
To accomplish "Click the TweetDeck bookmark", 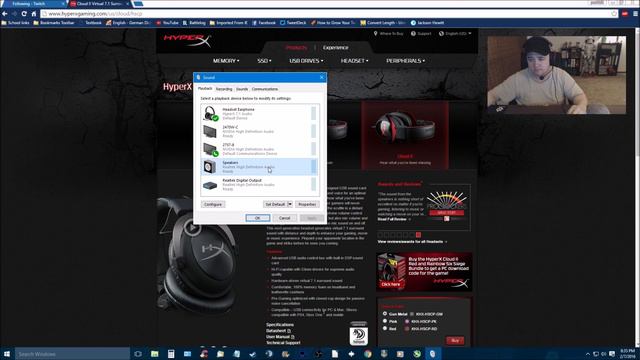I will (293, 23).
